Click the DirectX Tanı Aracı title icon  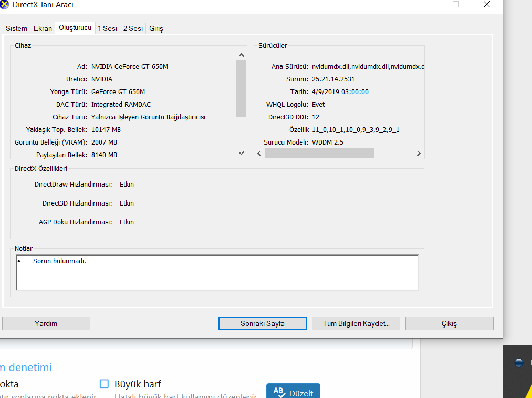coord(3,4)
